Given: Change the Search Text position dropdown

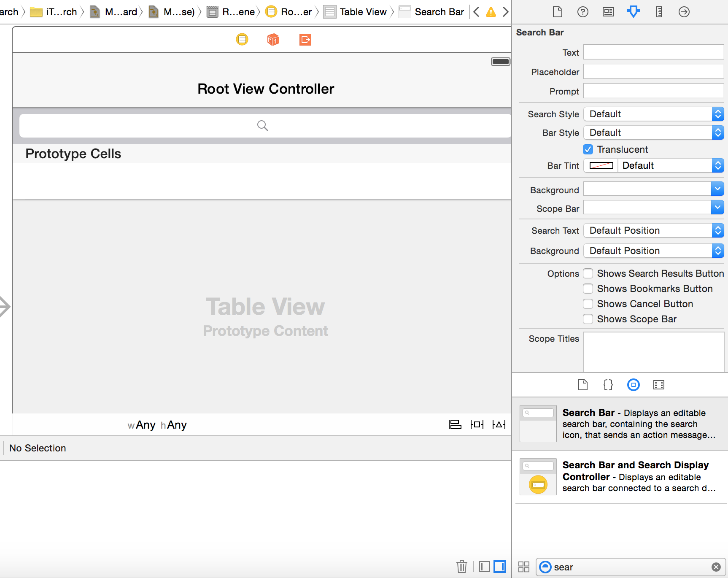Looking at the screenshot, I should (x=653, y=230).
